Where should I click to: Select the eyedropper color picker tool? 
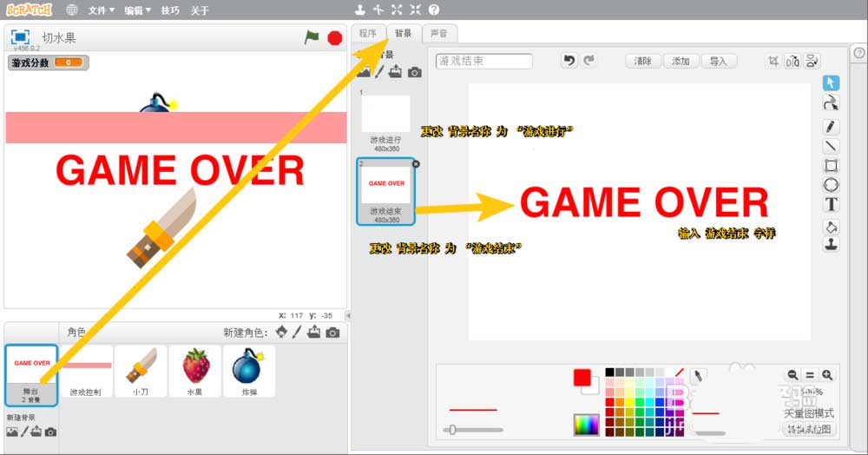click(x=698, y=376)
